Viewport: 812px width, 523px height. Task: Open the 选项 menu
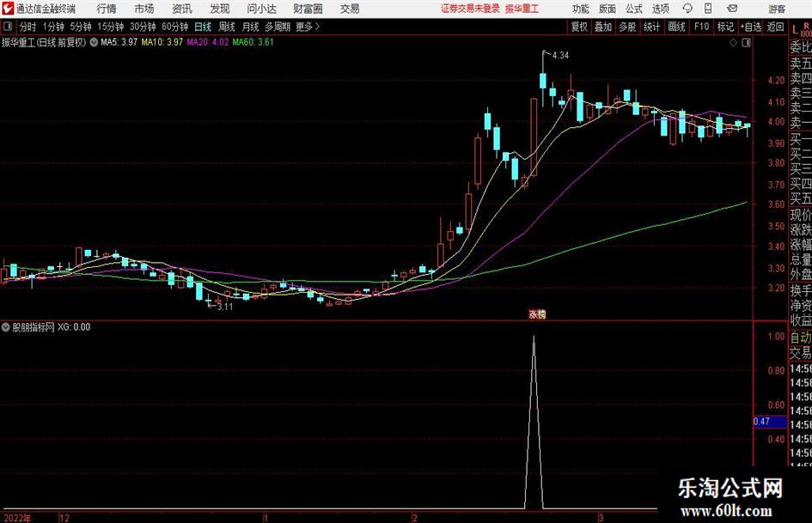click(x=660, y=9)
